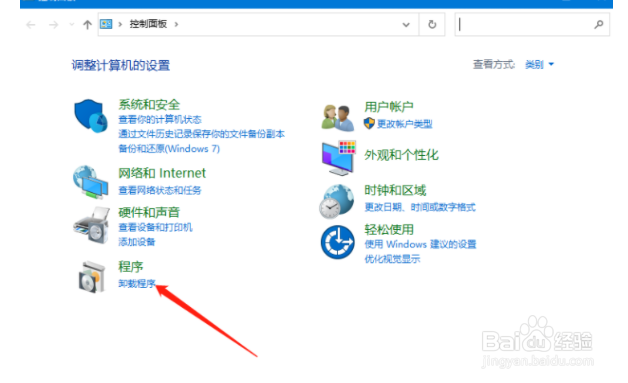Viewport: 628px width, 383px height.
Task: Open 备份和还原(Windows 7) link
Action: tap(169, 149)
